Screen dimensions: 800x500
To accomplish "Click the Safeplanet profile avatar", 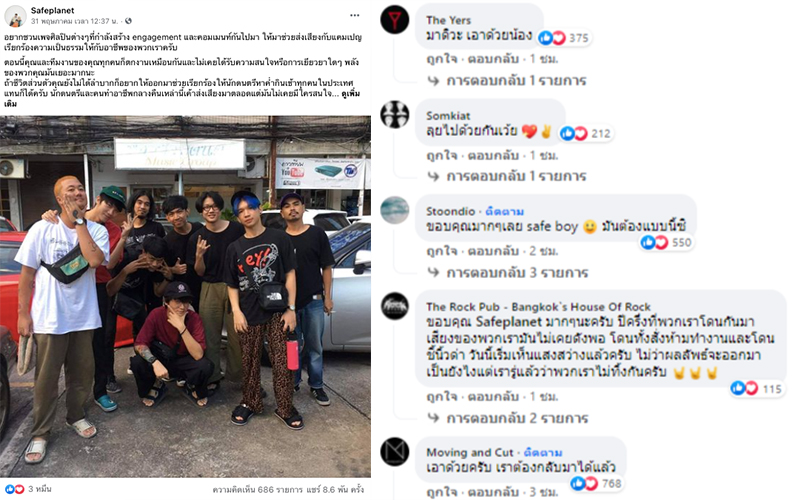I will click(x=15, y=16).
